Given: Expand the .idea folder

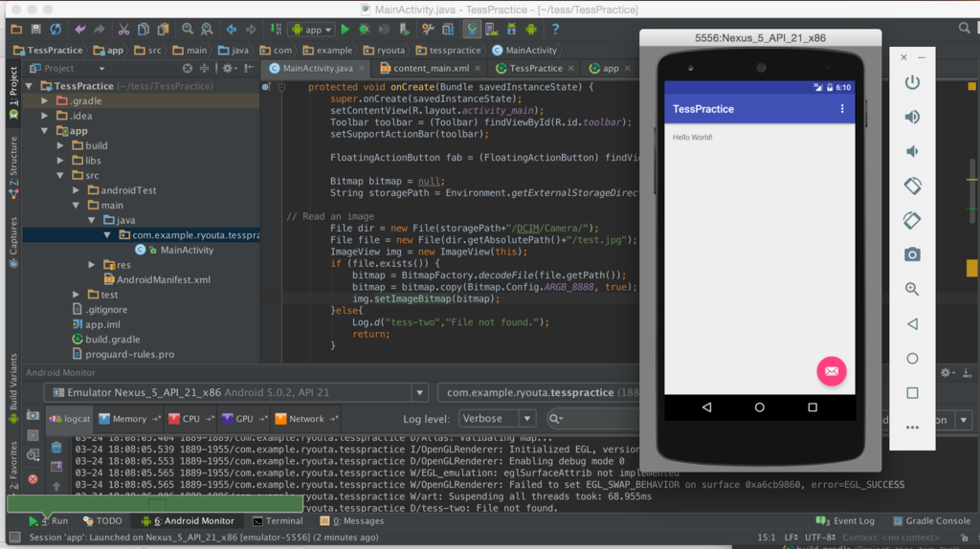Looking at the screenshot, I should 44,116.
